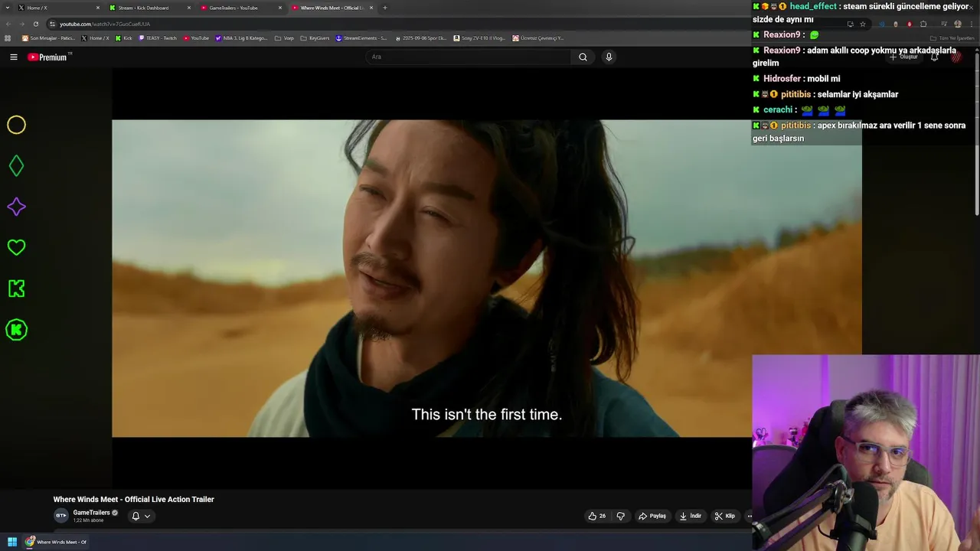Screen dimensions: 980x551
Task: Click the video title Where Winds Meet
Action: pyautogui.click(x=133, y=499)
